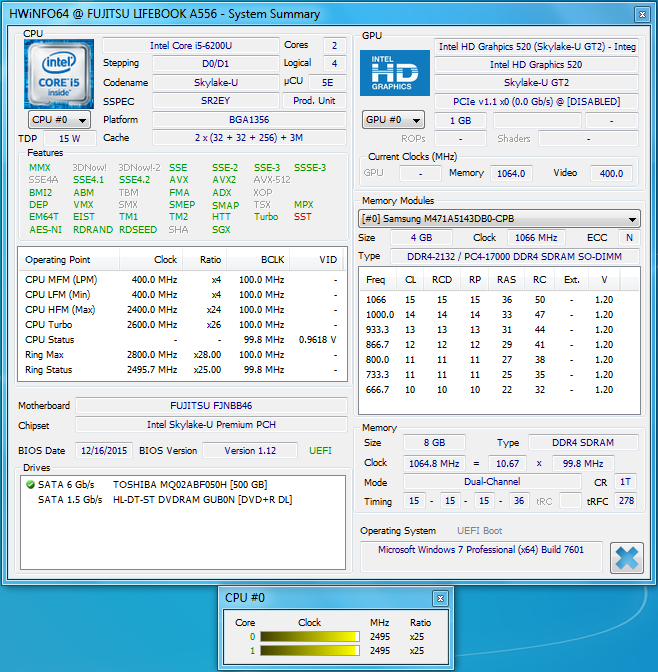Close the CPU #0 clock window

[440, 598]
